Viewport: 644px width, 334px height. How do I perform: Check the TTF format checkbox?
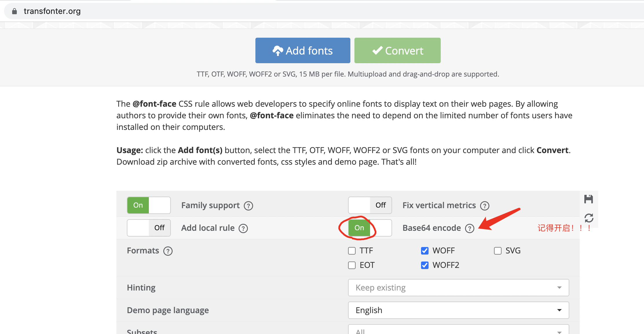click(x=352, y=251)
